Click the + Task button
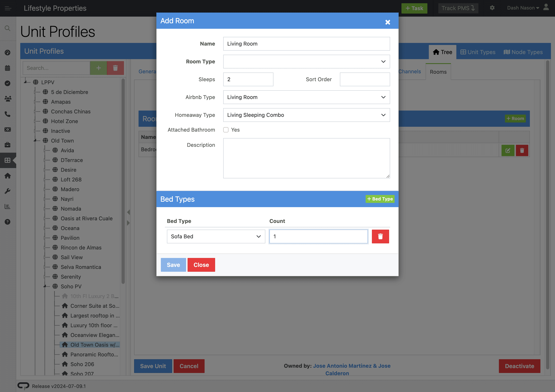The width and height of the screenshot is (555, 392). (414, 8)
